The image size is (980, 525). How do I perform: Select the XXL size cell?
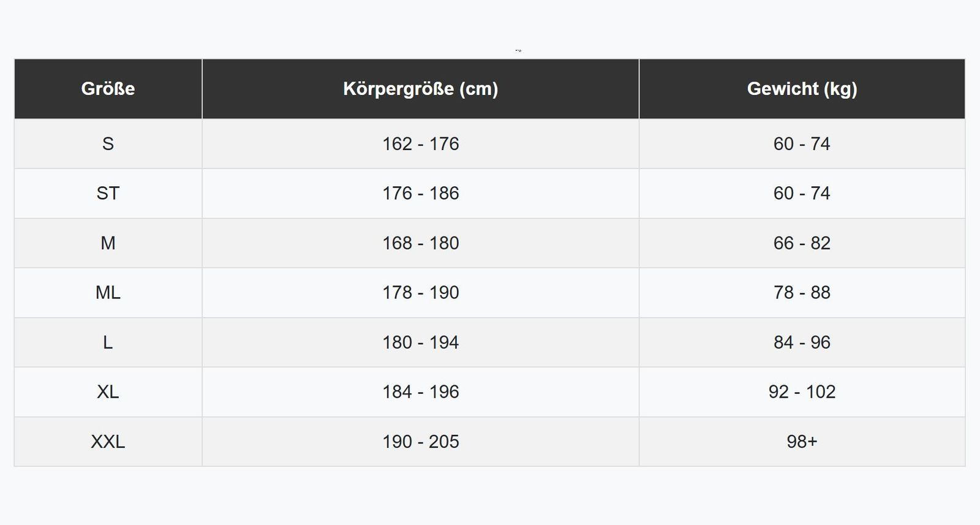click(108, 442)
